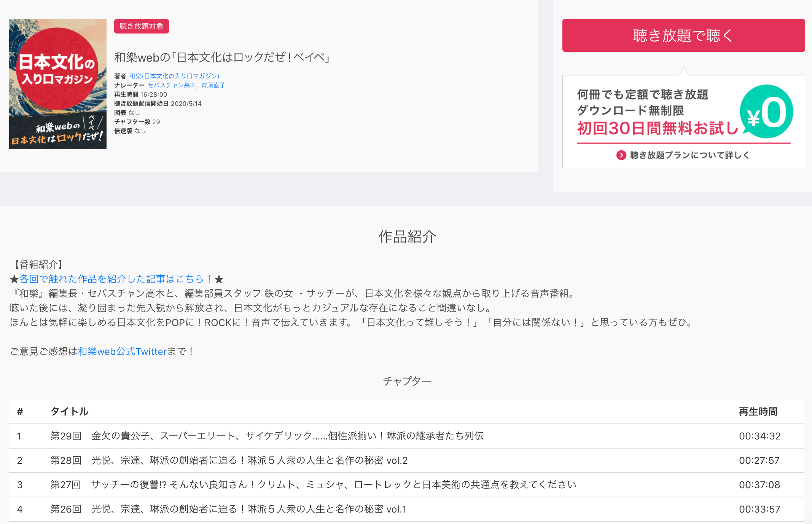Select chapter 1 第29回 row
The height and width of the screenshot is (524, 812).
[x=266, y=436]
